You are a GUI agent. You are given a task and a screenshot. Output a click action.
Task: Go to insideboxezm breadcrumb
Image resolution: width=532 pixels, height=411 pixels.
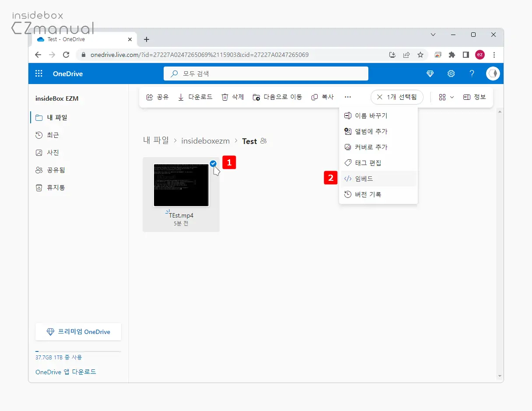tap(206, 141)
